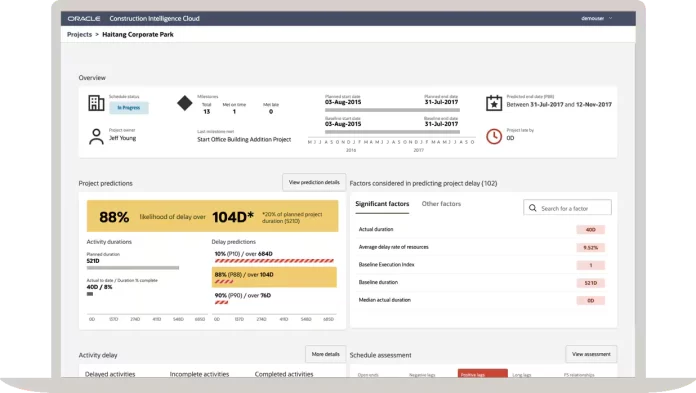This screenshot has height=393, width=696.
Task: Click the 40D value badge
Action: [x=590, y=230]
